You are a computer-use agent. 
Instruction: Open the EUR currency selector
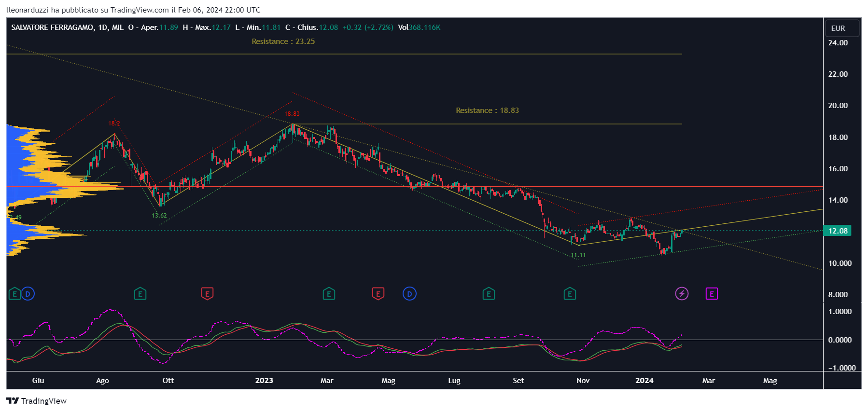[842, 28]
